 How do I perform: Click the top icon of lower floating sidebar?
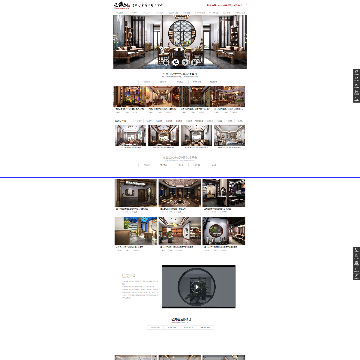point(356,250)
